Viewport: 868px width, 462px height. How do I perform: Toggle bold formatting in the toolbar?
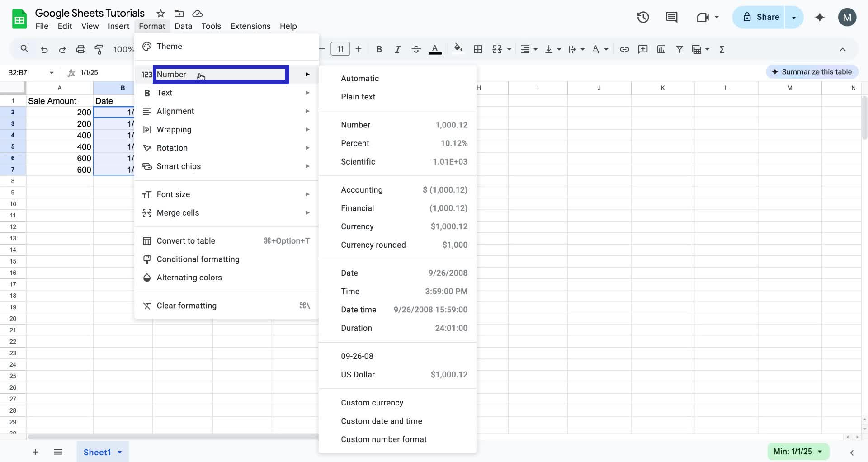tap(379, 49)
